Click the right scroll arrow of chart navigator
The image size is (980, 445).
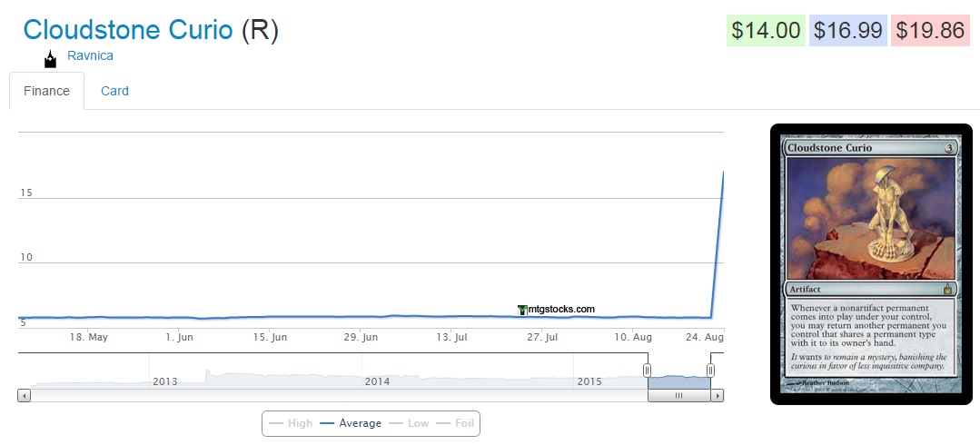point(718,396)
